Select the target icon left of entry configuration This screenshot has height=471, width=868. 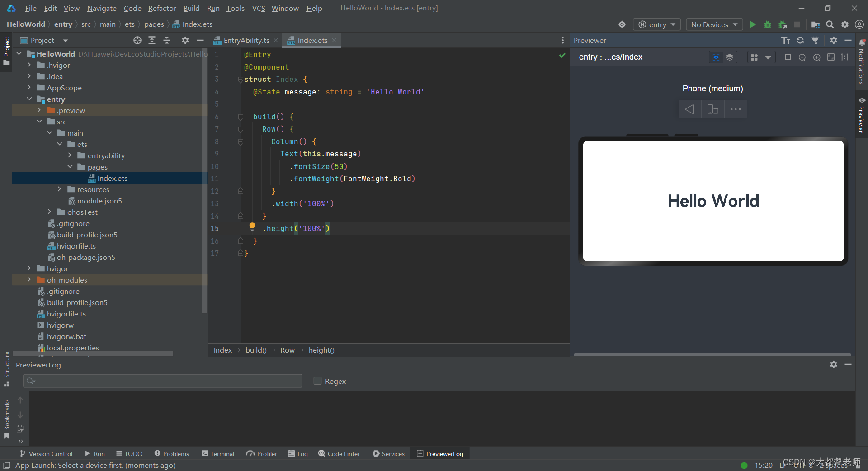[622, 24]
